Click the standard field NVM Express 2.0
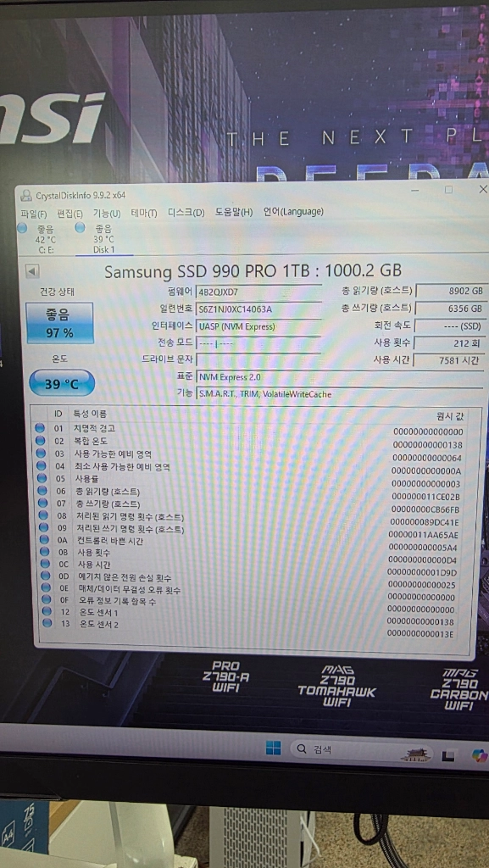The width and height of the screenshot is (489, 868). (339, 377)
